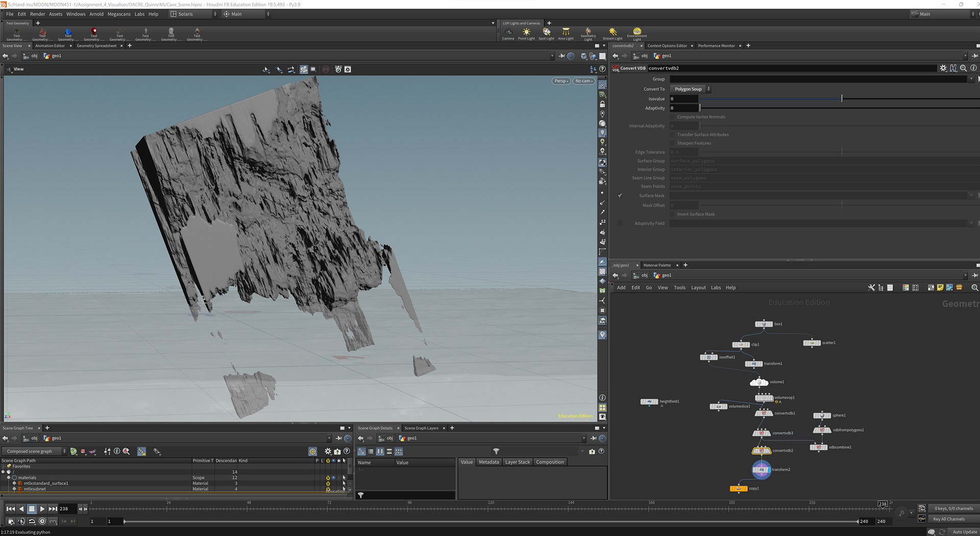Image resolution: width=980 pixels, height=536 pixels.
Task: Click the Isovalue slider track
Action: [766, 99]
